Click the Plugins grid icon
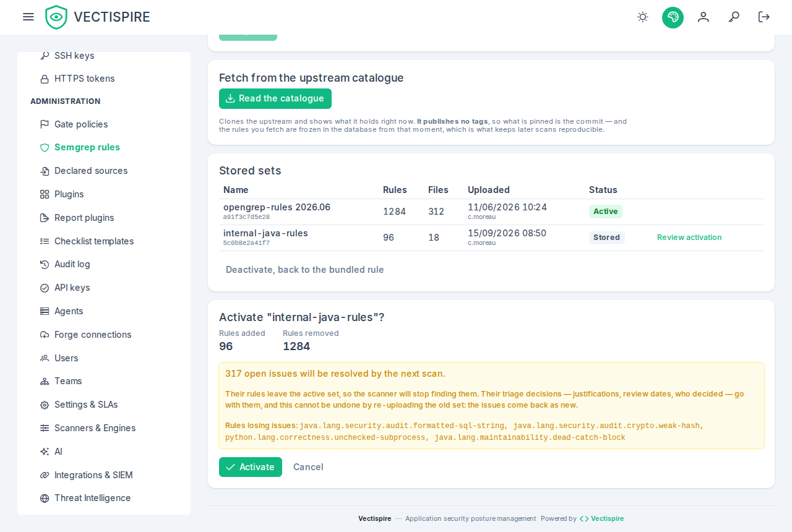This screenshot has width=792, height=532. pos(45,194)
